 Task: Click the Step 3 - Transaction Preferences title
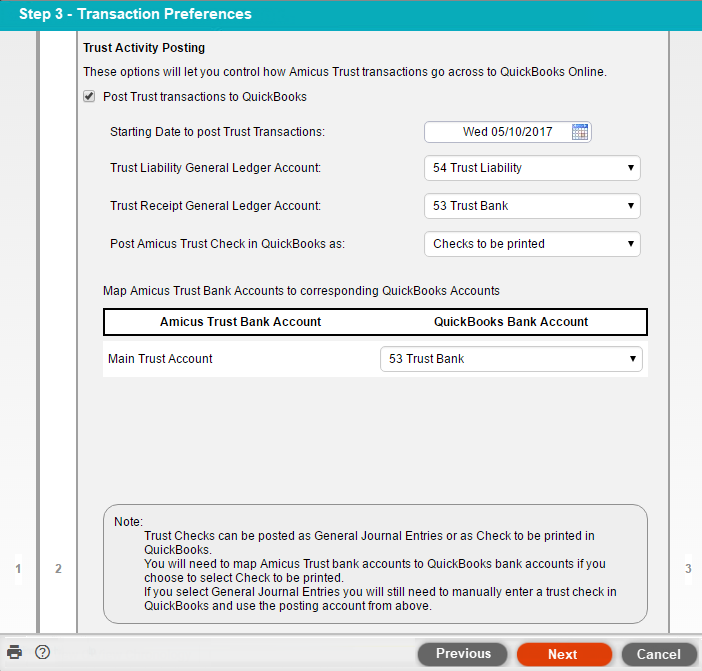click(x=135, y=14)
